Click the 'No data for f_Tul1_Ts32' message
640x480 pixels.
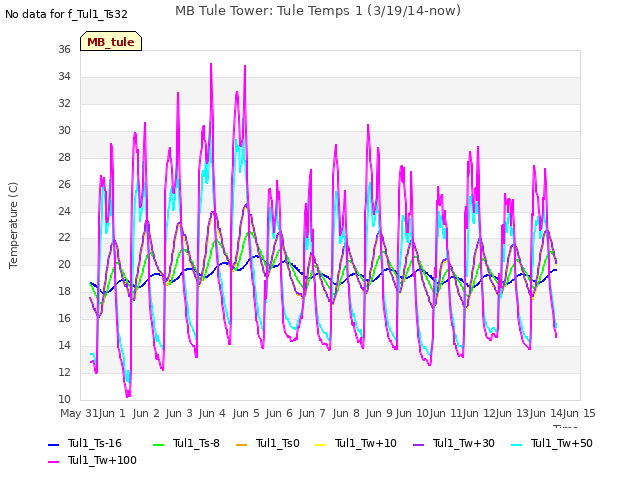pyautogui.click(x=66, y=15)
